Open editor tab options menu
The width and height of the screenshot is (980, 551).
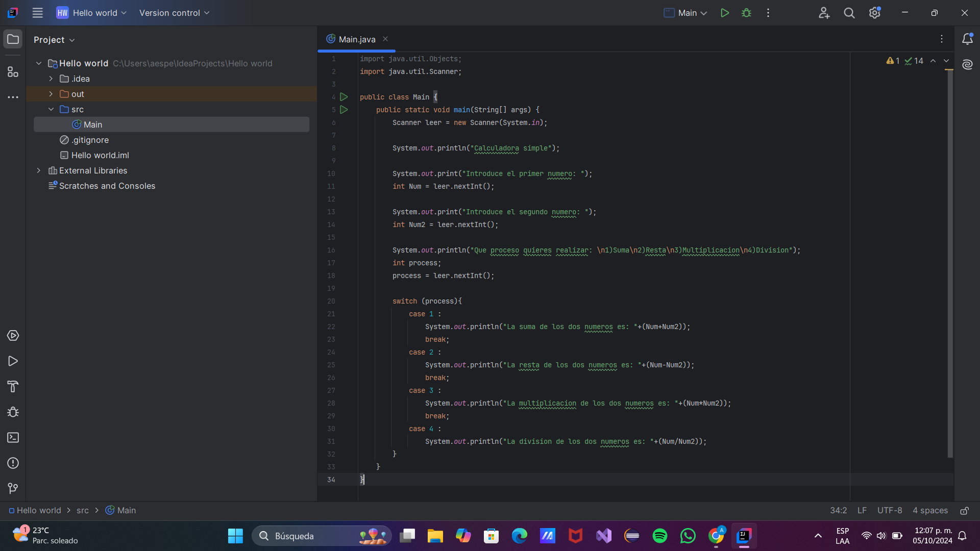(942, 39)
